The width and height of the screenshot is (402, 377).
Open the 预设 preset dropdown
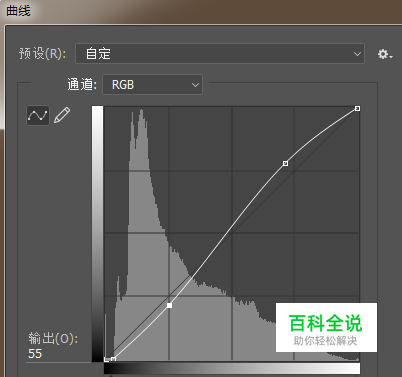click(220, 53)
